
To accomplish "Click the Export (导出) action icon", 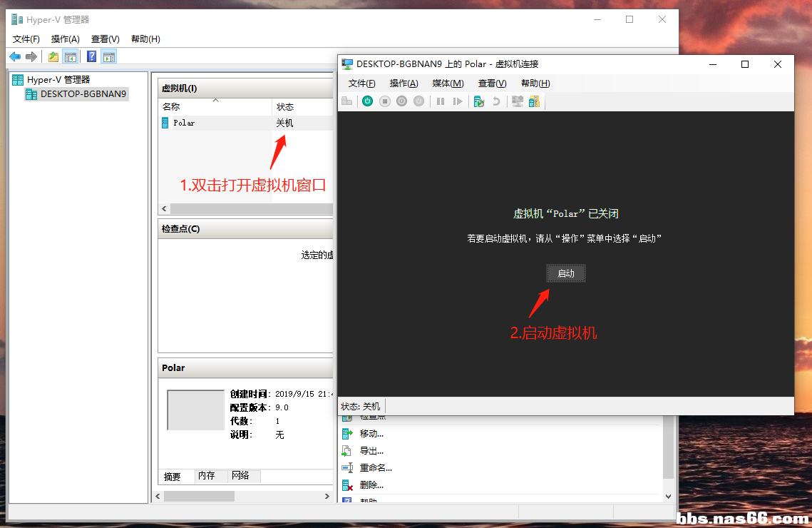I will point(347,451).
